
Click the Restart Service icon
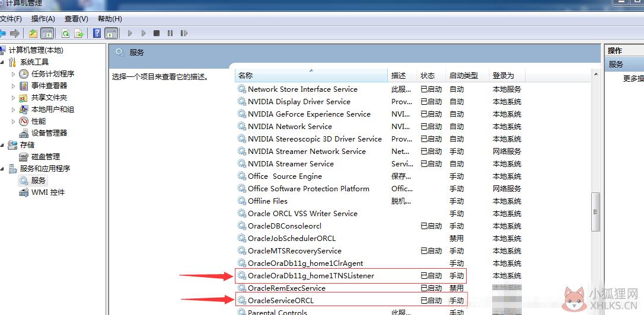point(184,33)
